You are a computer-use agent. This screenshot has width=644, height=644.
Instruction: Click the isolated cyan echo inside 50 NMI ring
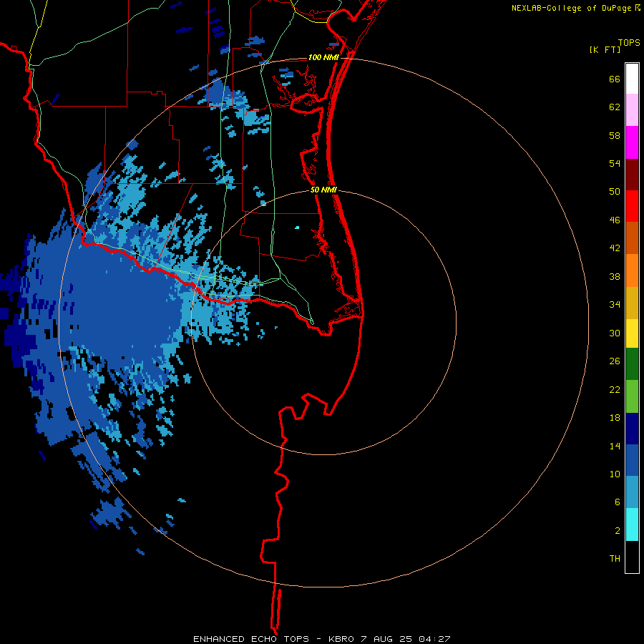click(297, 227)
